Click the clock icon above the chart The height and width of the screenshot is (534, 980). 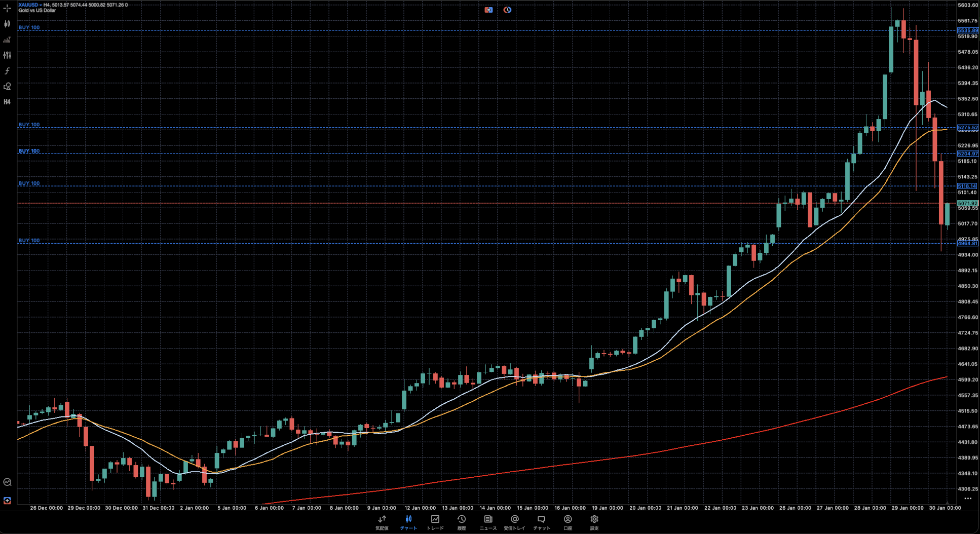[x=507, y=10]
